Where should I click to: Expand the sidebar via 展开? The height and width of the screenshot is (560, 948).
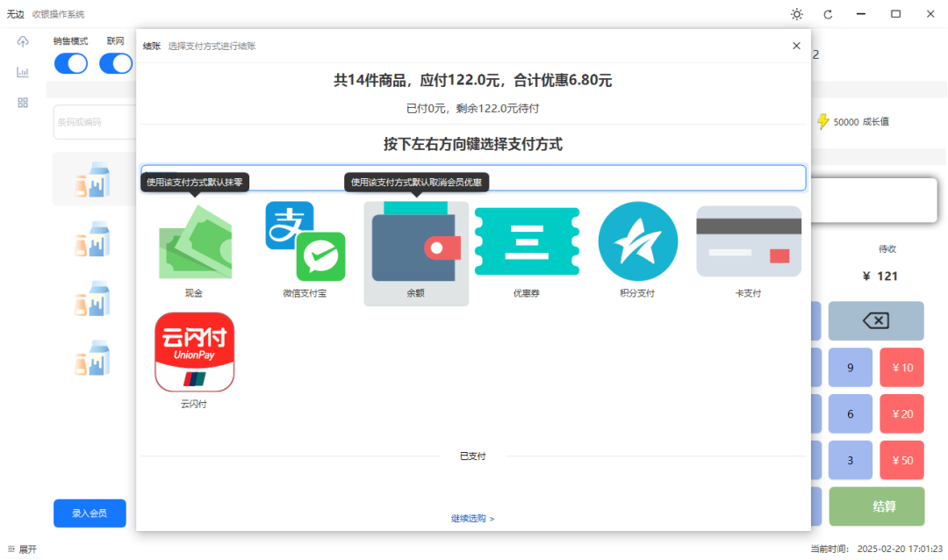22,549
